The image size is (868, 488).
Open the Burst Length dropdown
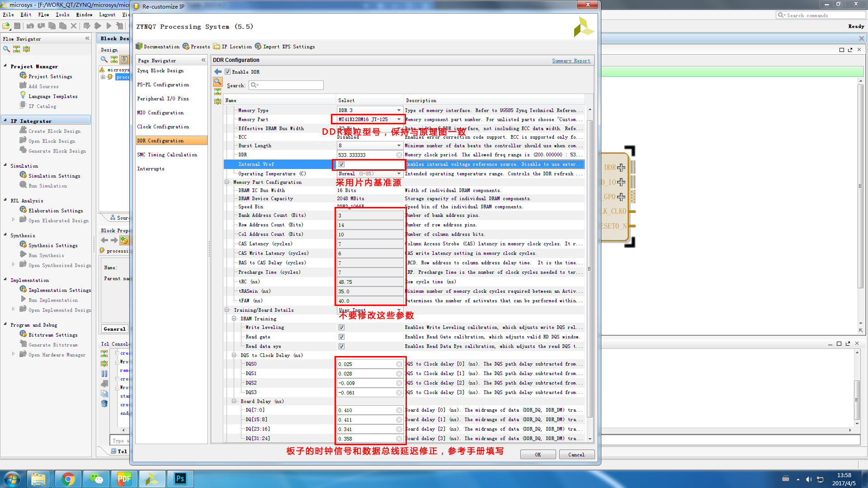[x=369, y=145]
